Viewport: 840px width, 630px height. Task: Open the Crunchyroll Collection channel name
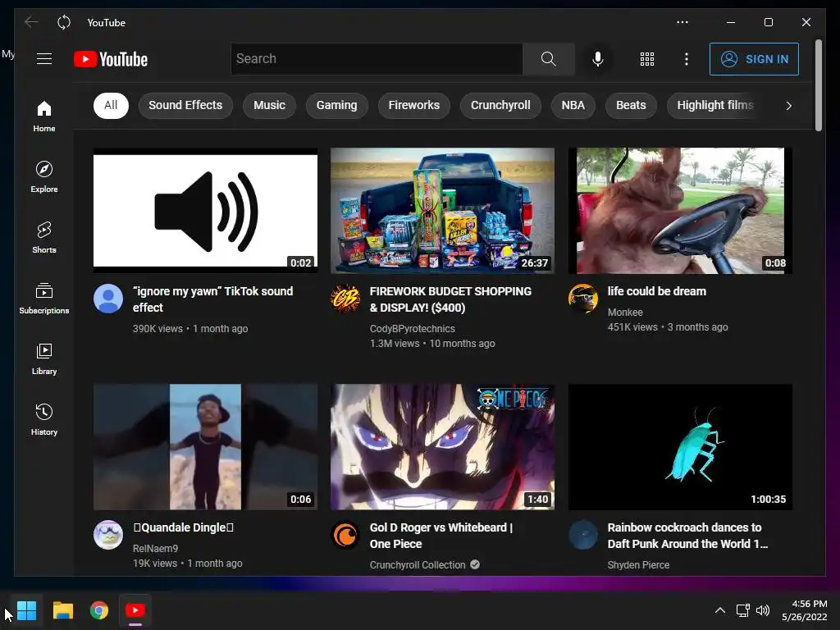click(x=418, y=564)
